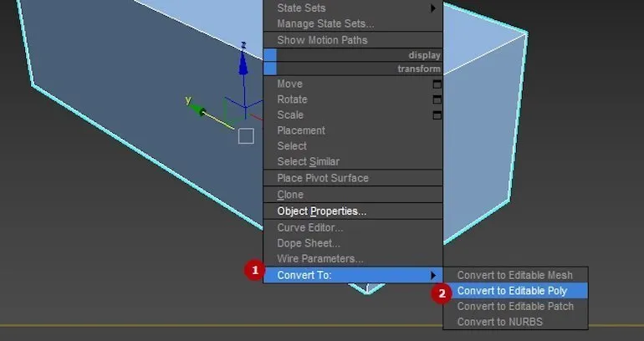
Task: Open Object Properties dialog
Action: coord(322,211)
